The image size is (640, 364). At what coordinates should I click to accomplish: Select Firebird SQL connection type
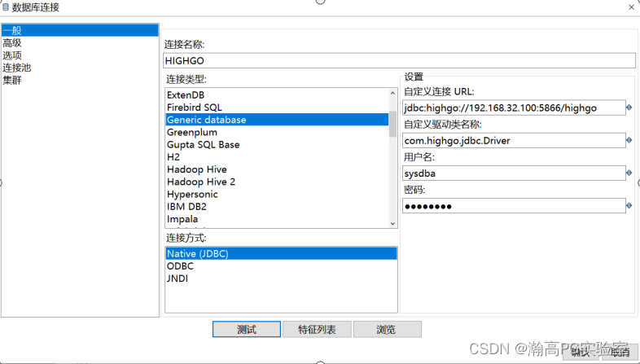(x=277, y=107)
